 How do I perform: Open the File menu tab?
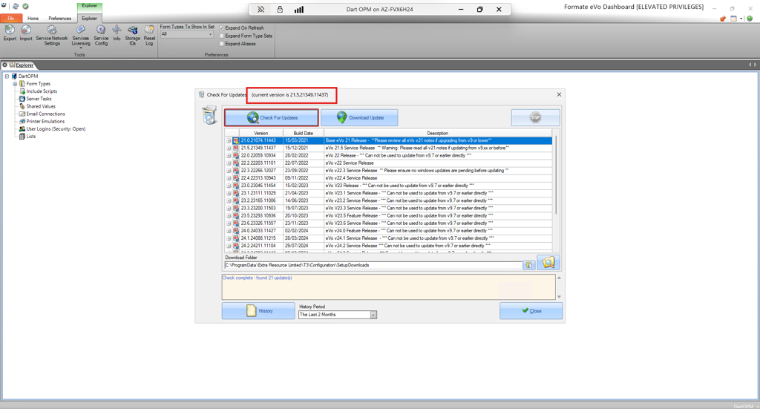pyautogui.click(x=11, y=18)
